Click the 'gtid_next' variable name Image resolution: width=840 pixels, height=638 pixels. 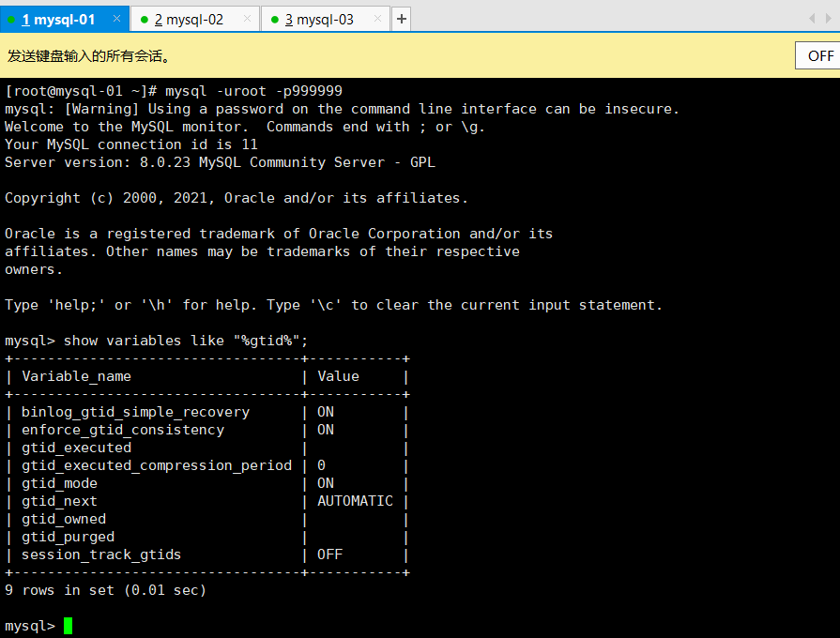coord(59,501)
